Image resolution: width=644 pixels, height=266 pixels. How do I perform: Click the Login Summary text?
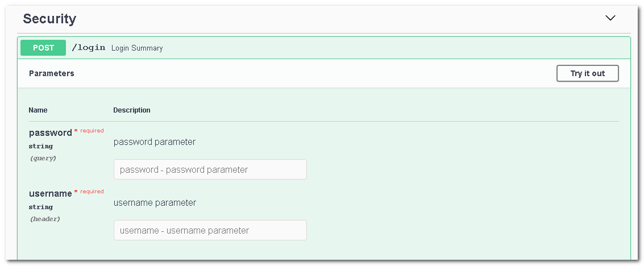coord(137,48)
